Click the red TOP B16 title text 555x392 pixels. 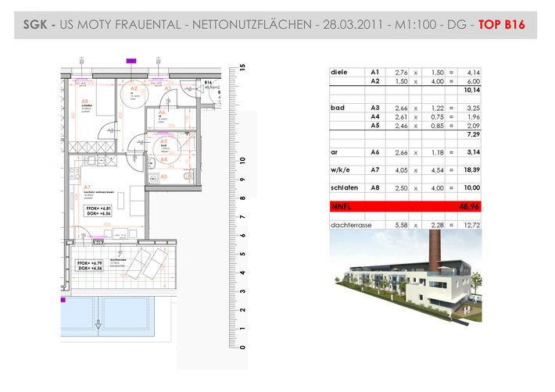point(501,25)
